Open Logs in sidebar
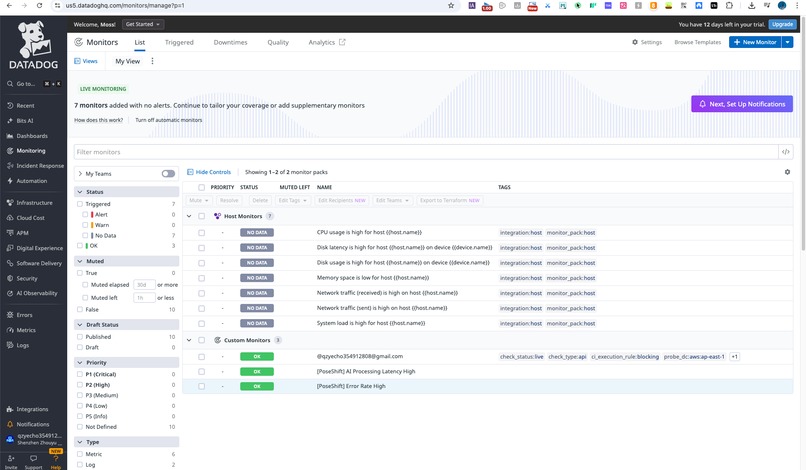Viewport: 806px width, 470px height. point(23,345)
